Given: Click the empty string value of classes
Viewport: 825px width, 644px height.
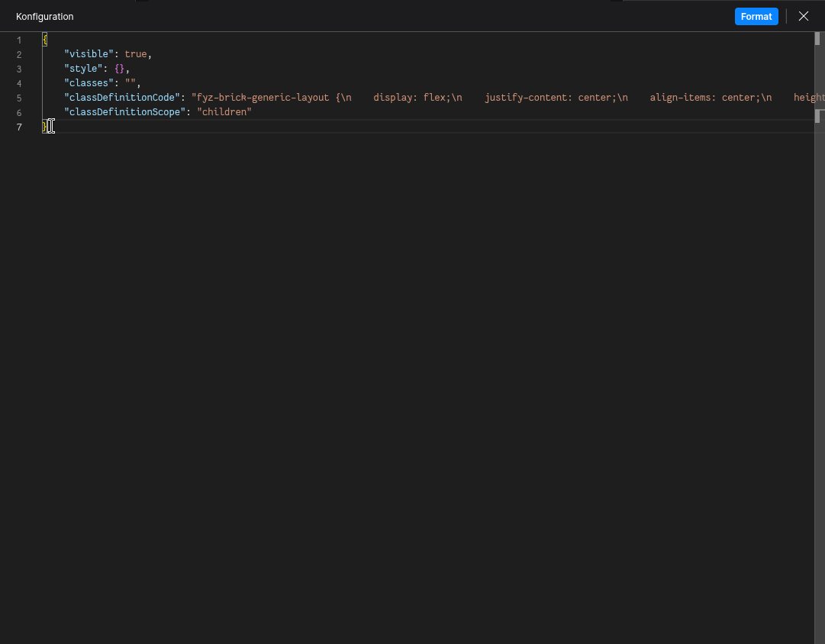Looking at the screenshot, I should 131,82.
